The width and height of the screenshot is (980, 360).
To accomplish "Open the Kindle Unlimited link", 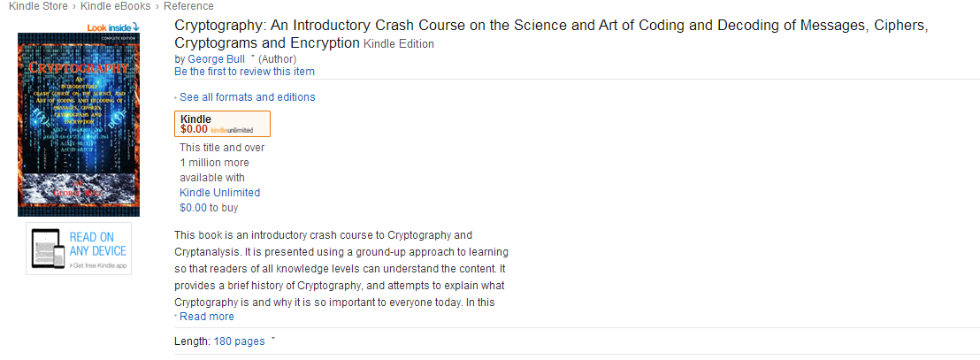I will coord(220,193).
